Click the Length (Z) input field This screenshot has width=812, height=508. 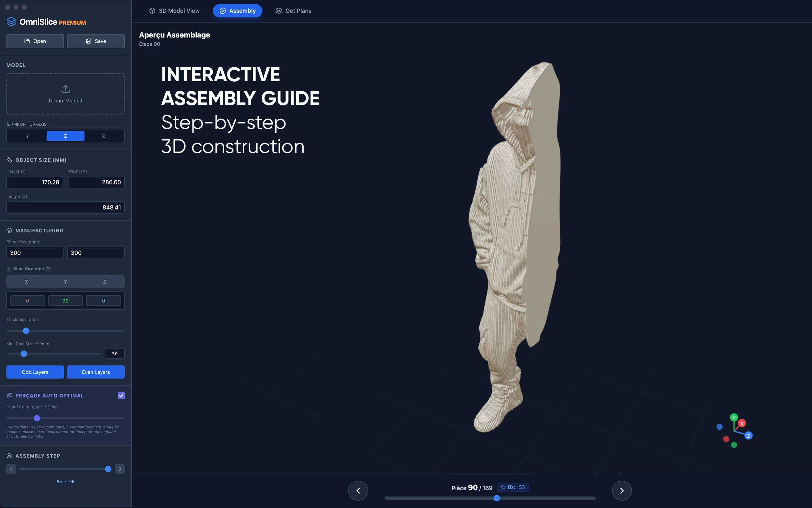[x=65, y=207]
